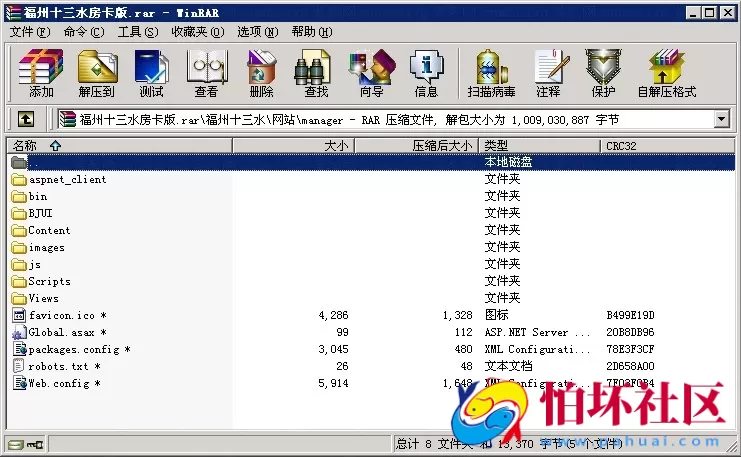Select the images folder
The height and width of the screenshot is (457, 741).
[x=38, y=248]
